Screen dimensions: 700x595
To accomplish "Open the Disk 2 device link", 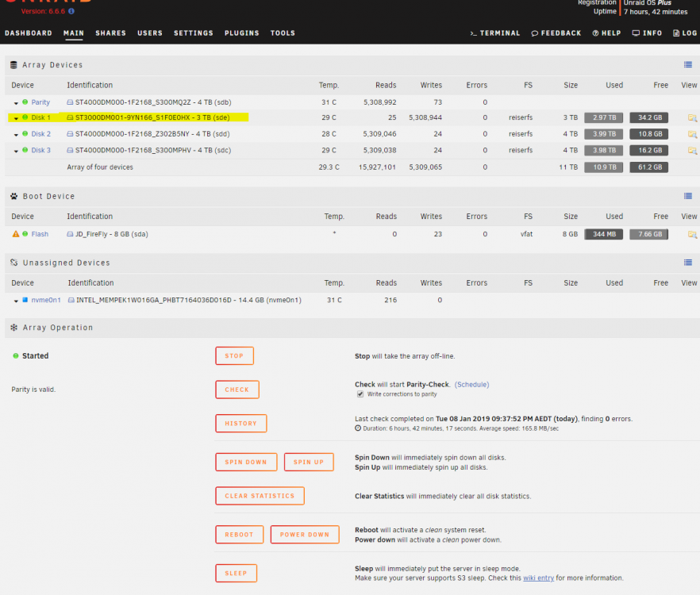I will click(41, 133).
